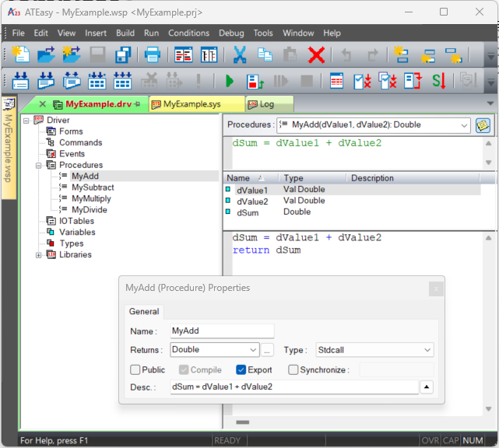Click the Copy toolbar icon

click(265, 54)
